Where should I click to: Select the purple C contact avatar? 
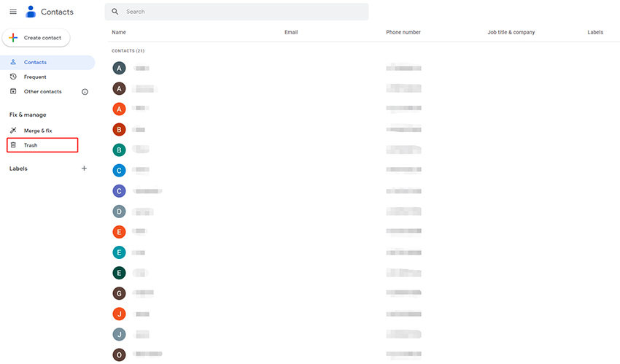click(119, 191)
